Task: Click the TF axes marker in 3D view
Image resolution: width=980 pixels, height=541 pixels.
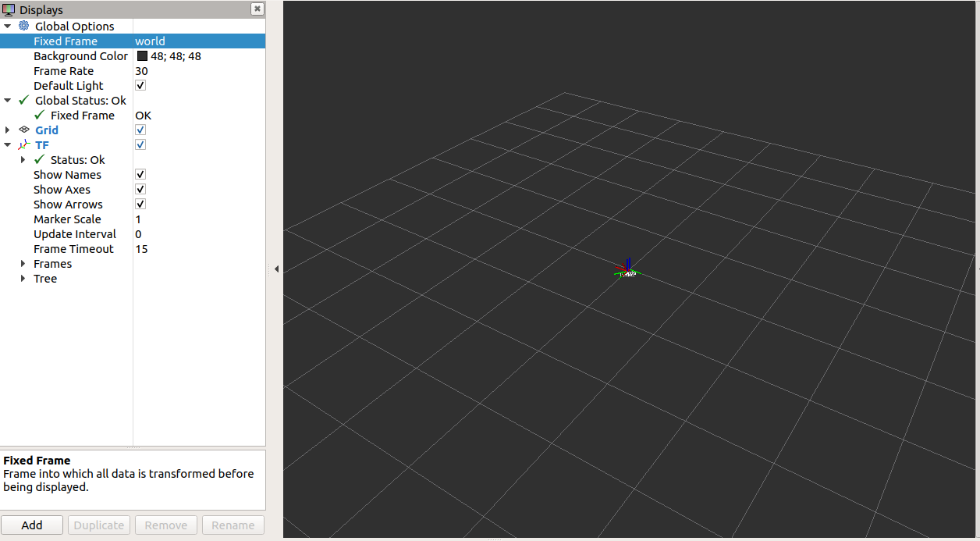Action: point(627,269)
